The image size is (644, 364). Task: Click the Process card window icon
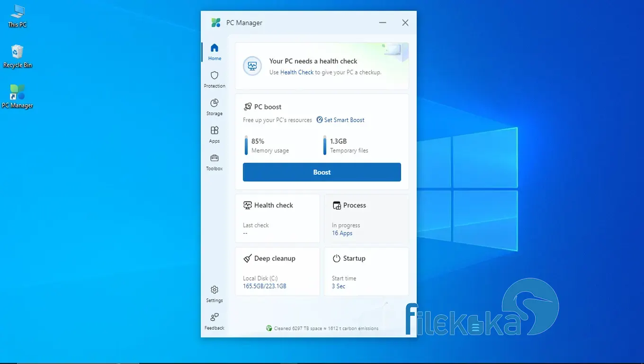(x=337, y=205)
